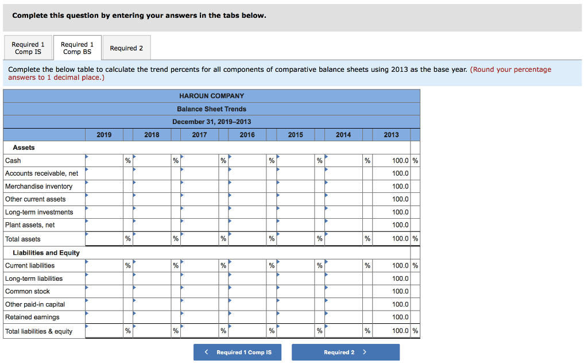Select the Long-term investments cell for 2016
The width and height of the screenshot is (588, 364).
coord(247,211)
